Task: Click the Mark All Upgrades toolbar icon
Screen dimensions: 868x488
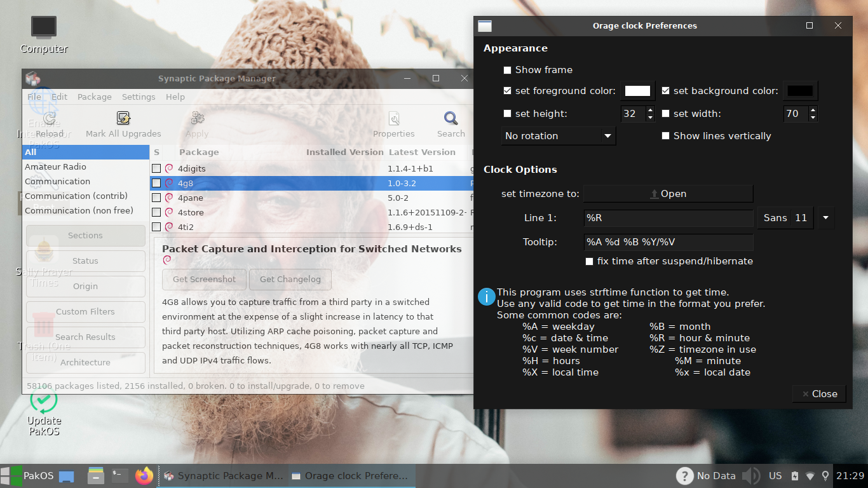Action: click(123, 118)
